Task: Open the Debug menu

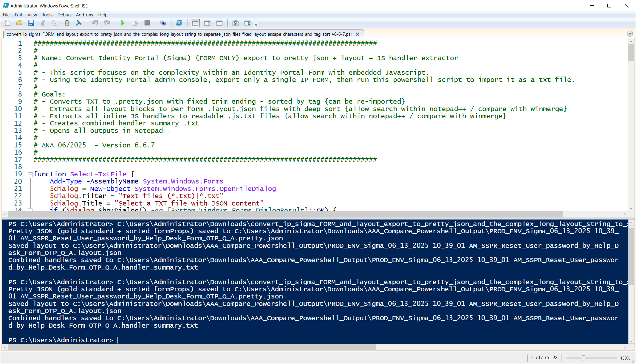Action: pyautogui.click(x=64, y=15)
